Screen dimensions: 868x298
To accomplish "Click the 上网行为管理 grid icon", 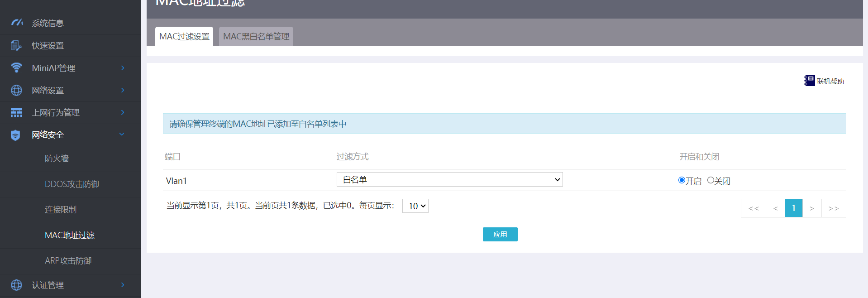I will click(16, 112).
